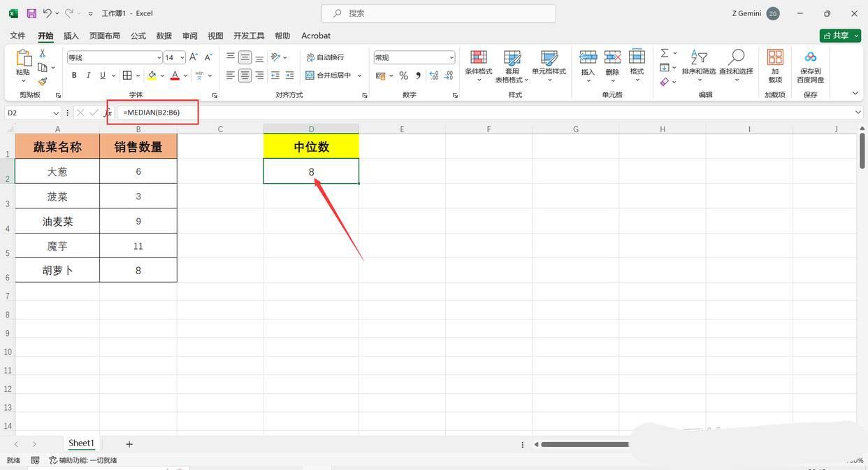868x470 pixels.
Task: Click the Add-ins (加载项) icon
Action: (775, 57)
